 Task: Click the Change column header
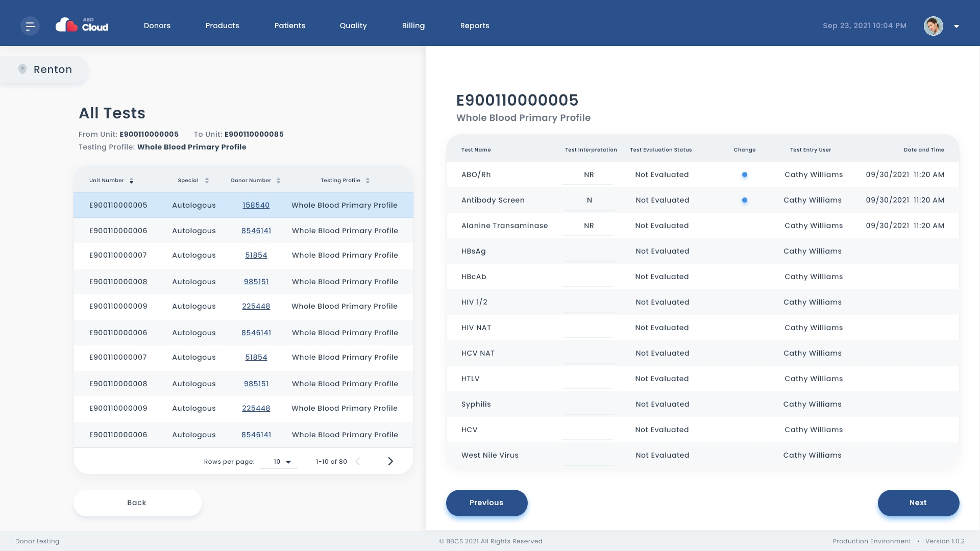coord(745,150)
